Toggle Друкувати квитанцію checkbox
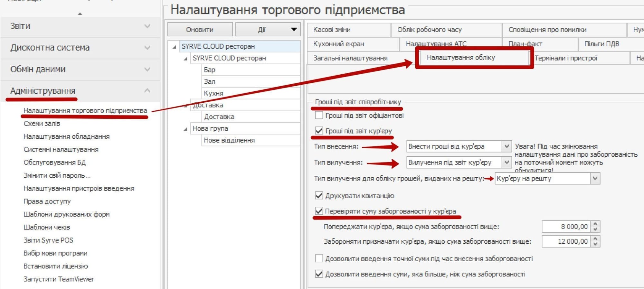 tap(319, 196)
